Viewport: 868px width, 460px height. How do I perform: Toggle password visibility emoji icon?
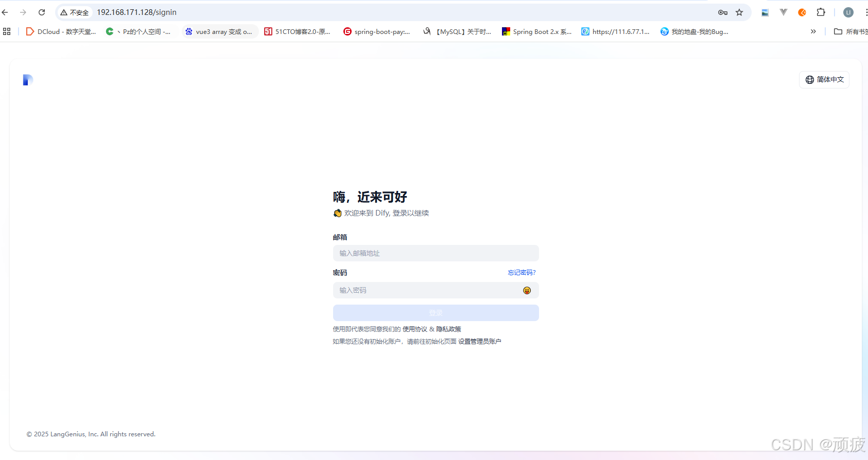point(527,290)
